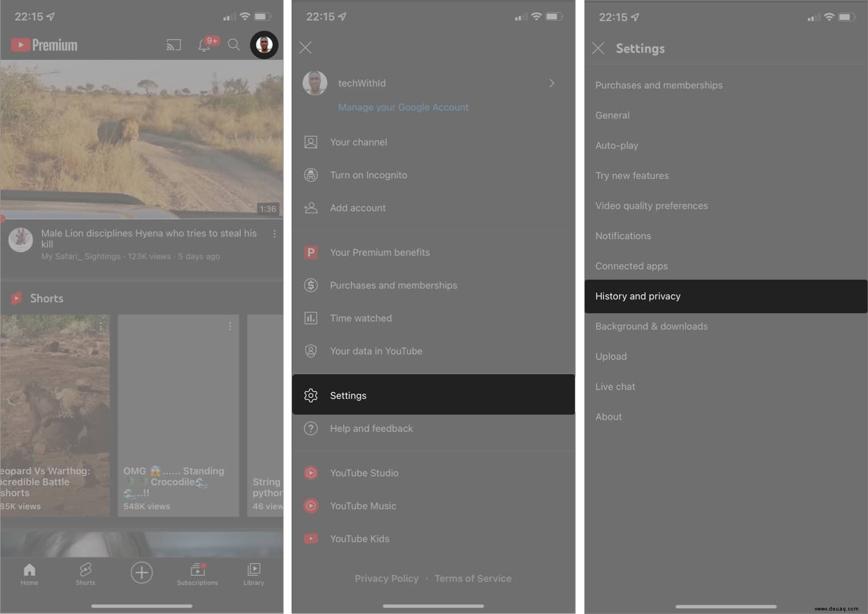Choose Add account option

(x=433, y=208)
